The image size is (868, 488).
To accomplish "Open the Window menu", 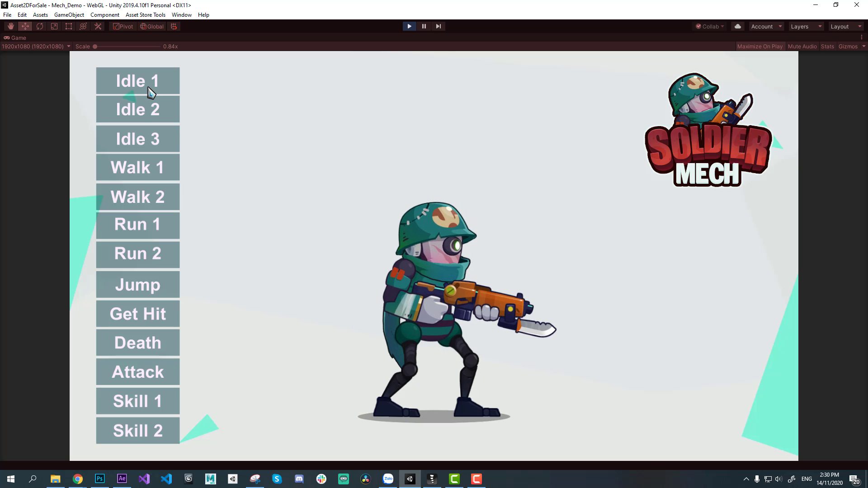I will point(182,14).
